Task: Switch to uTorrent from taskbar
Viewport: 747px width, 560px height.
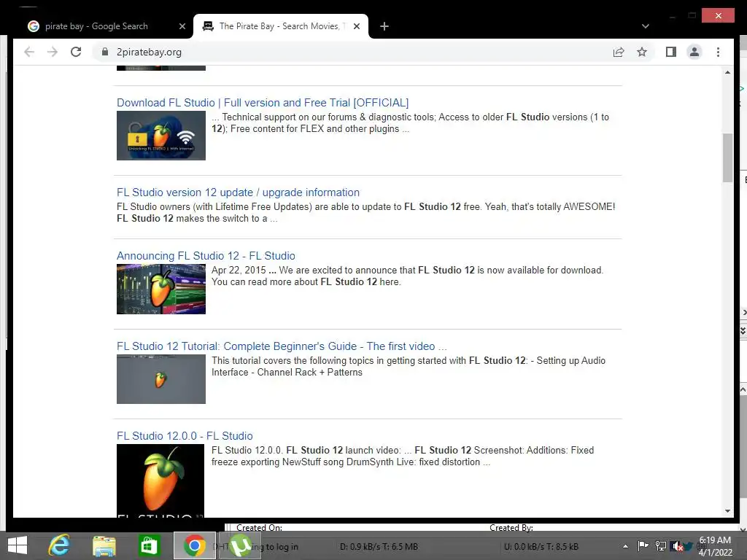Action: (x=240, y=545)
